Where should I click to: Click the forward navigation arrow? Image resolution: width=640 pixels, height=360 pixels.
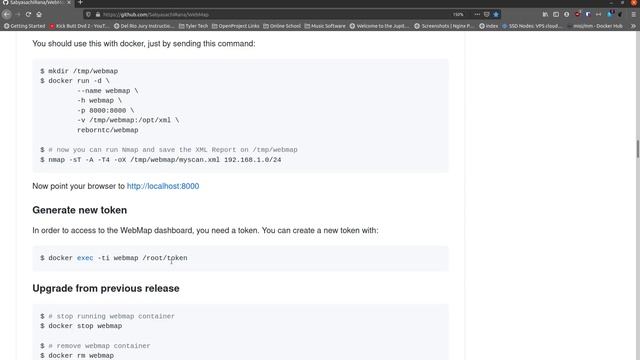point(18,14)
